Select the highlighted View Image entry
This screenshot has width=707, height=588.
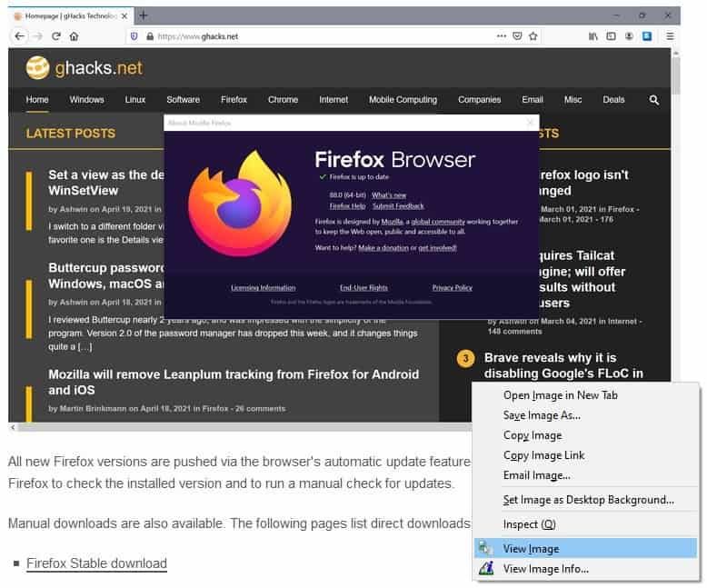click(x=586, y=549)
